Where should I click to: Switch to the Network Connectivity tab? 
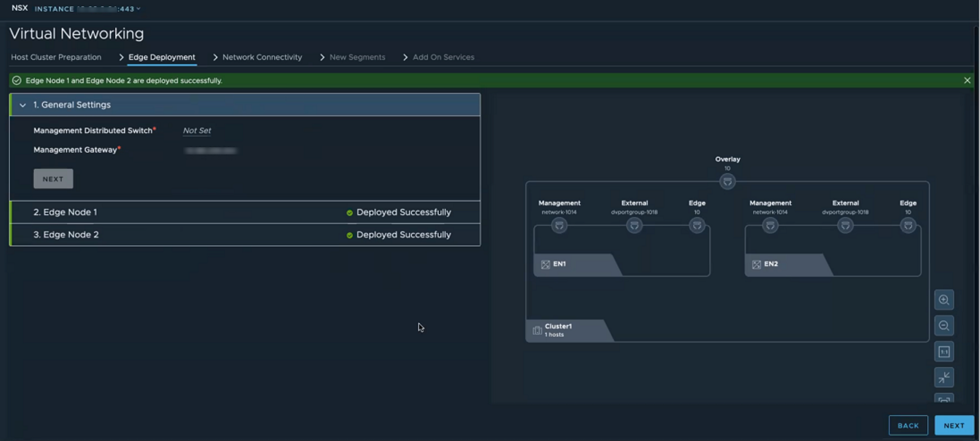(262, 57)
